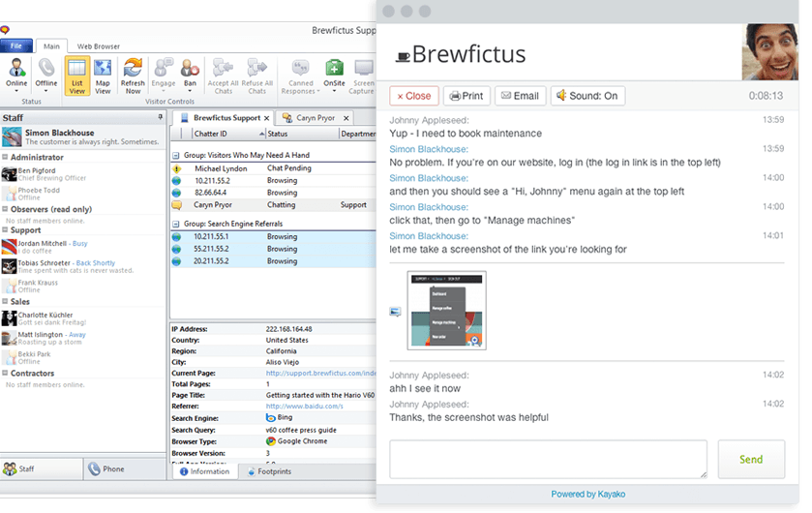812x513 pixels.
Task: Collapse Visitors Who May Need A Hand group
Action: click(175, 155)
